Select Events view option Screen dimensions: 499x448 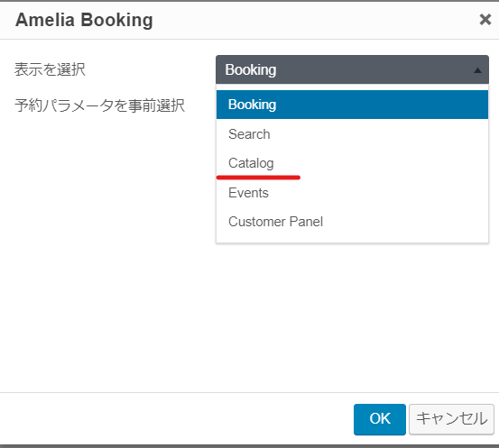[x=352, y=193]
